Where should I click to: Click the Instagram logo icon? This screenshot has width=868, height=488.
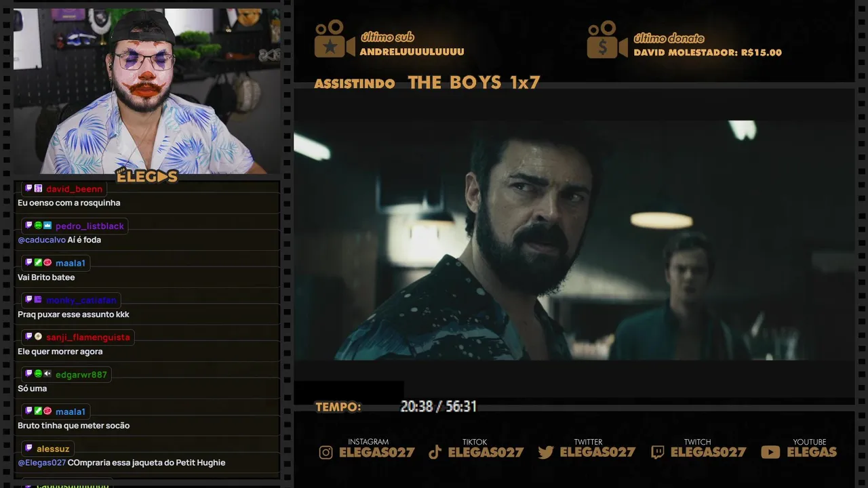point(326,453)
